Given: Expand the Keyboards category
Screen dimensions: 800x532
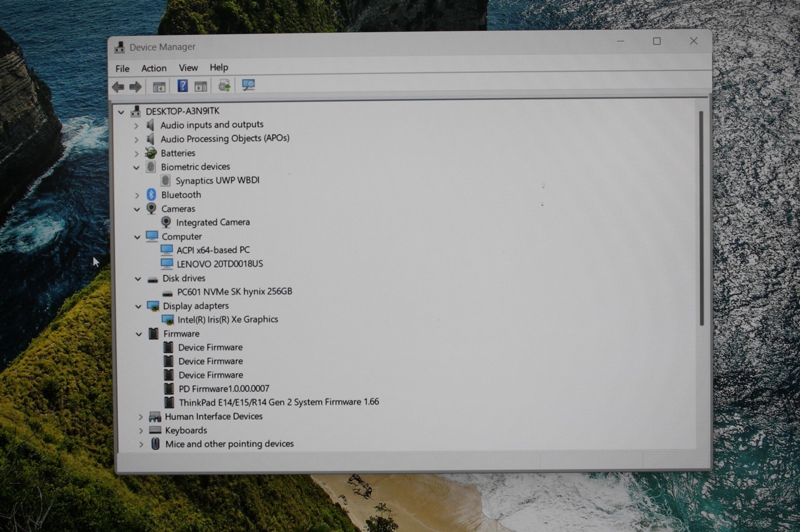Looking at the screenshot, I should [x=141, y=431].
